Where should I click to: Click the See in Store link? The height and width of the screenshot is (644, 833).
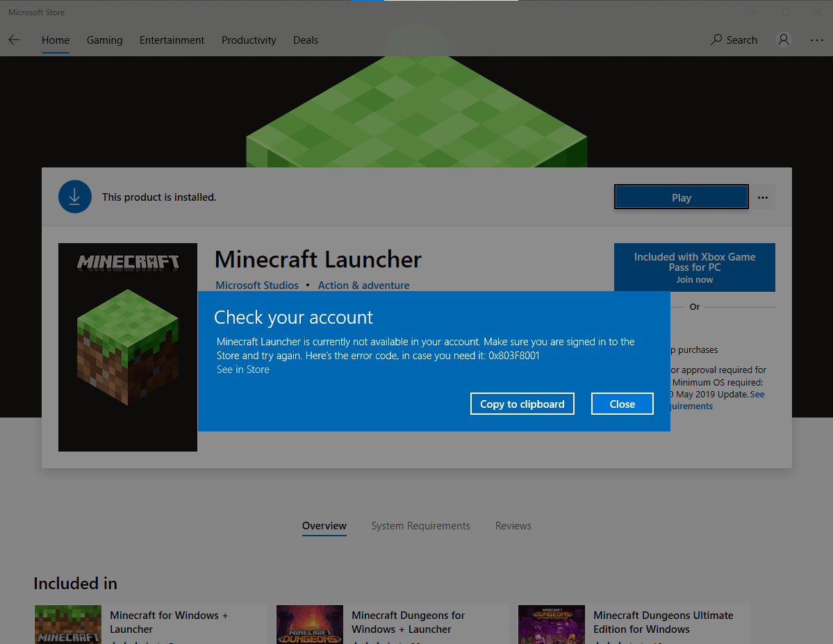click(242, 370)
